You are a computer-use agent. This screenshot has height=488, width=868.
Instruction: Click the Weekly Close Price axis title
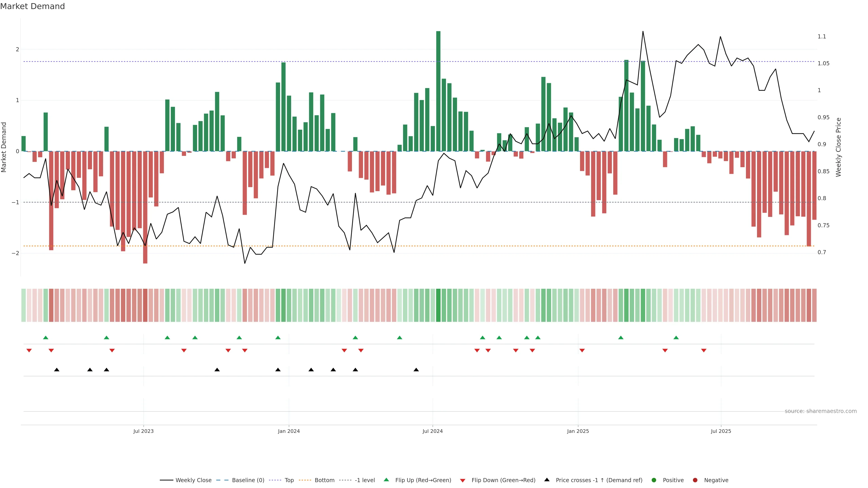click(x=838, y=147)
